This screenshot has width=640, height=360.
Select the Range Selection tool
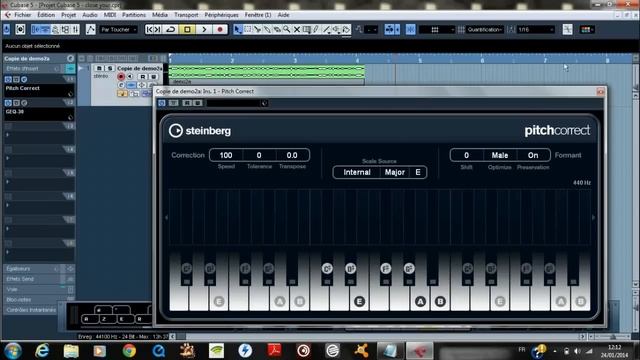coord(247,29)
